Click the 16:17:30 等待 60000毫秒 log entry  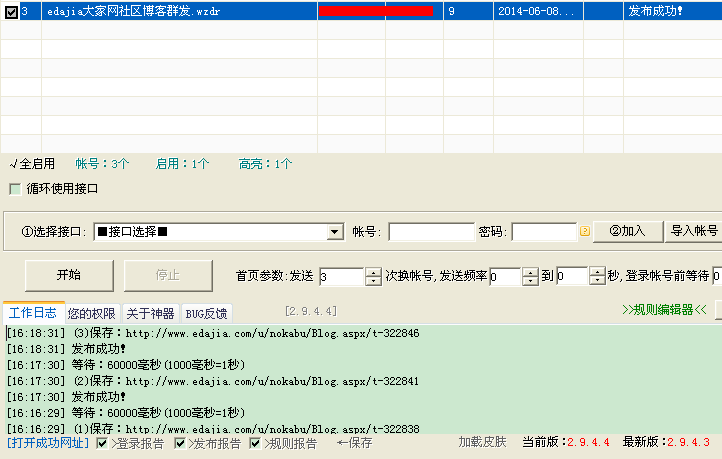pyautogui.click(x=126, y=365)
